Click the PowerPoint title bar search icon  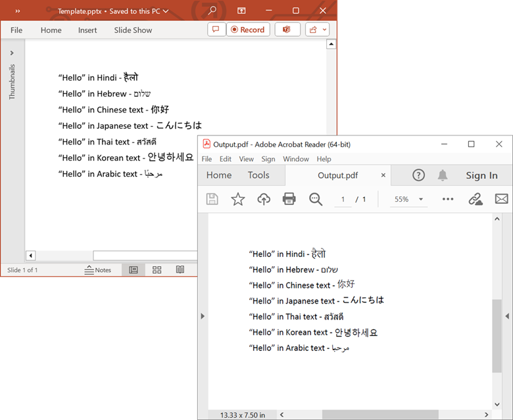212,11
